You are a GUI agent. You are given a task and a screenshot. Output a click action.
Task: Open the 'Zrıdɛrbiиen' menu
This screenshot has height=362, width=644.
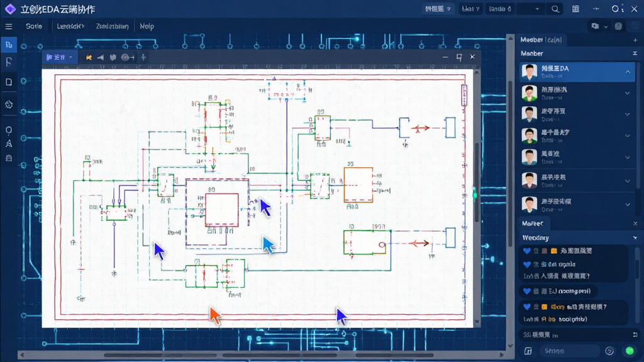[112, 26]
